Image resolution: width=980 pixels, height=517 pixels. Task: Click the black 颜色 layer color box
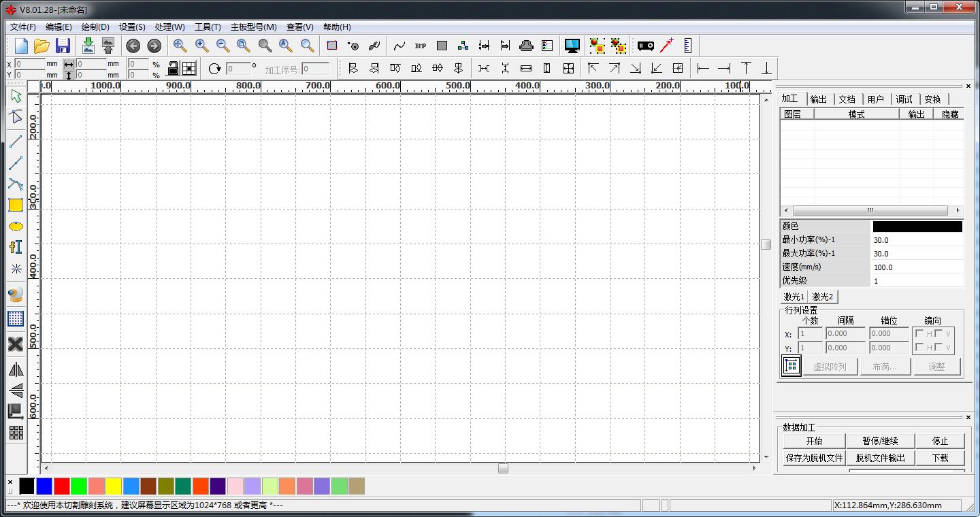(x=917, y=227)
